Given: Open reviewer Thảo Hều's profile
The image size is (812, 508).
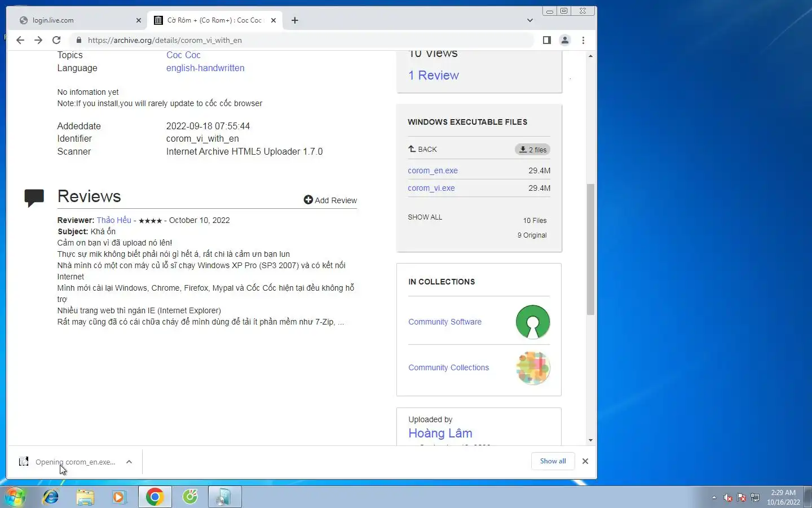Looking at the screenshot, I should (114, 220).
